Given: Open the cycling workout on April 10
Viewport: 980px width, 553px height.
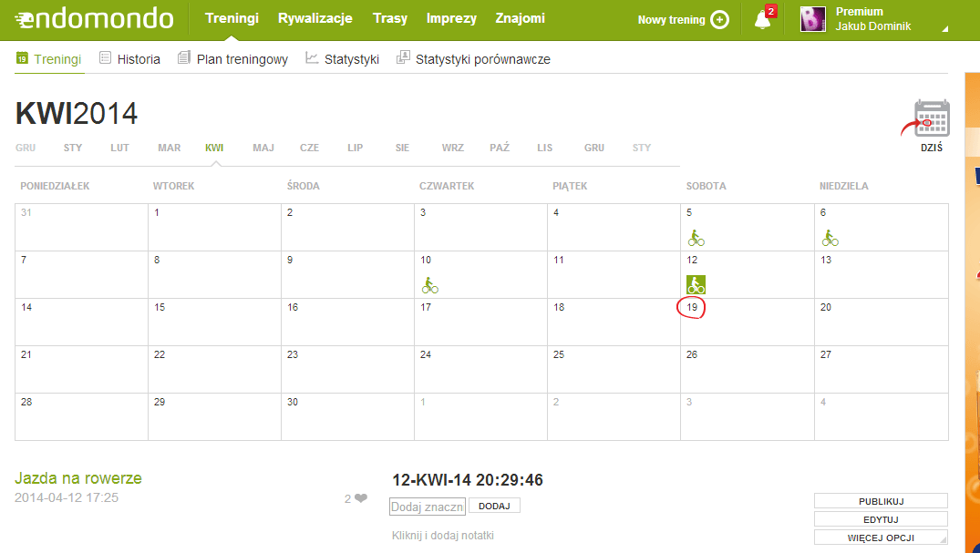Looking at the screenshot, I should point(429,285).
